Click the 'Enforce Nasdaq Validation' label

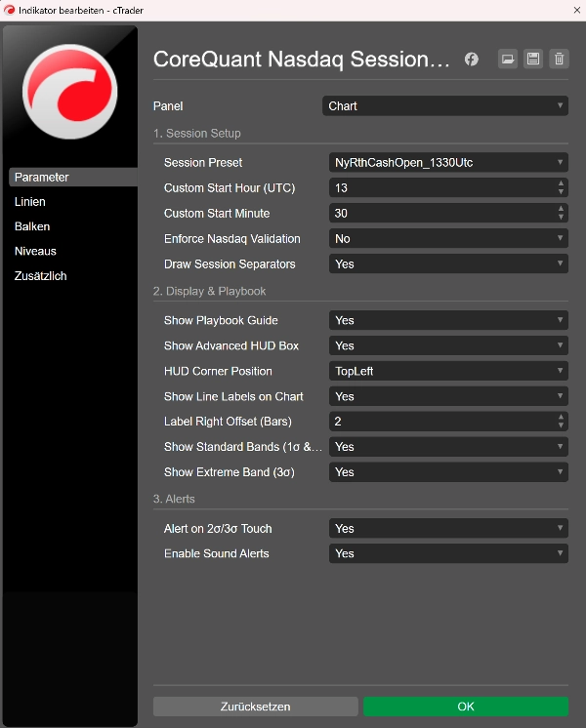tap(231, 239)
